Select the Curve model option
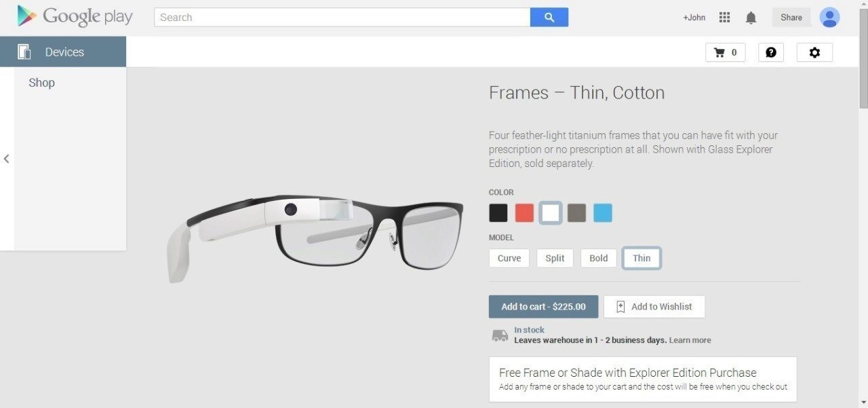Image resolution: width=868 pixels, height=408 pixels. click(509, 258)
